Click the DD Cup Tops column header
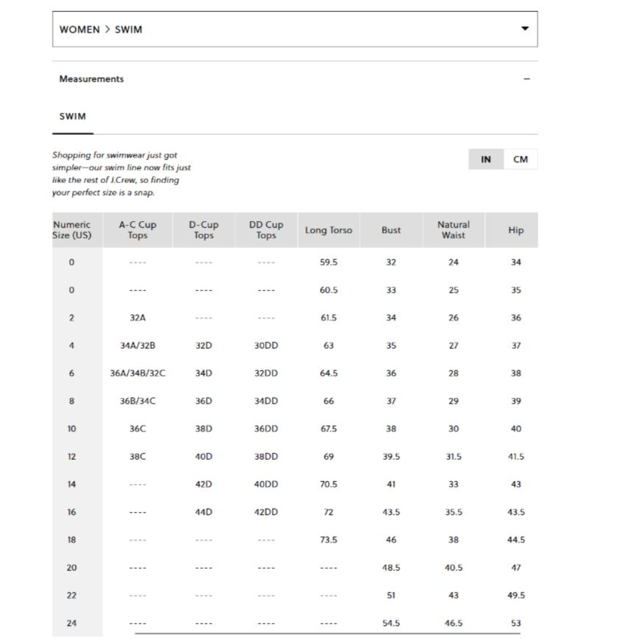Image resolution: width=644 pixels, height=644 pixels. pyautogui.click(x=266, y=230)
